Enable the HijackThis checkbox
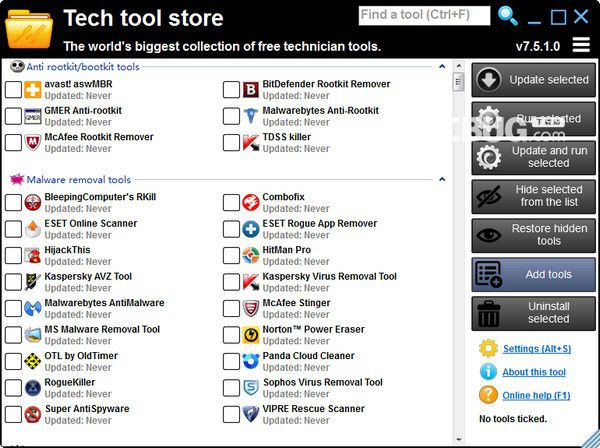The image size is (600, 448). 13,256
